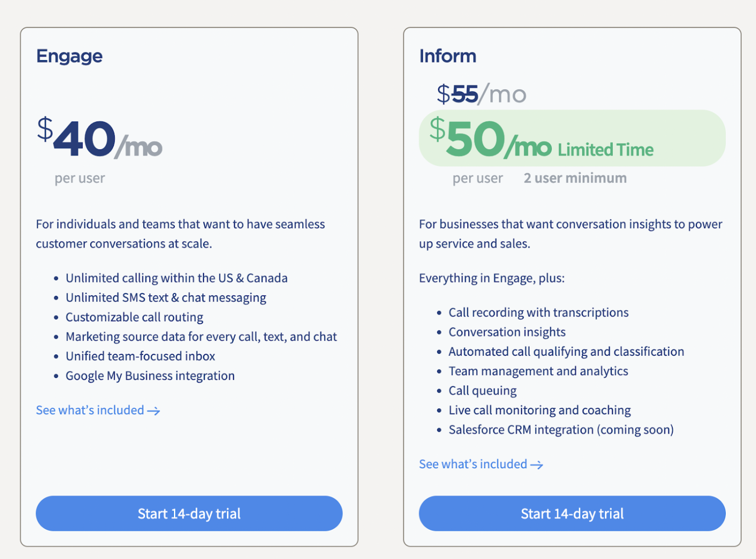Click the $40/mo Engage price
The image size is (756, 559).
click(99, 139)
